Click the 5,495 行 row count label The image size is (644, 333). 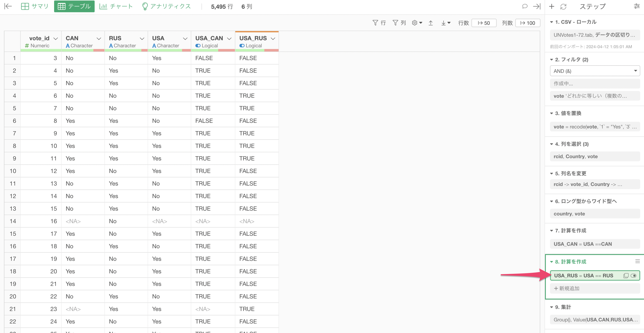point(222,6)
